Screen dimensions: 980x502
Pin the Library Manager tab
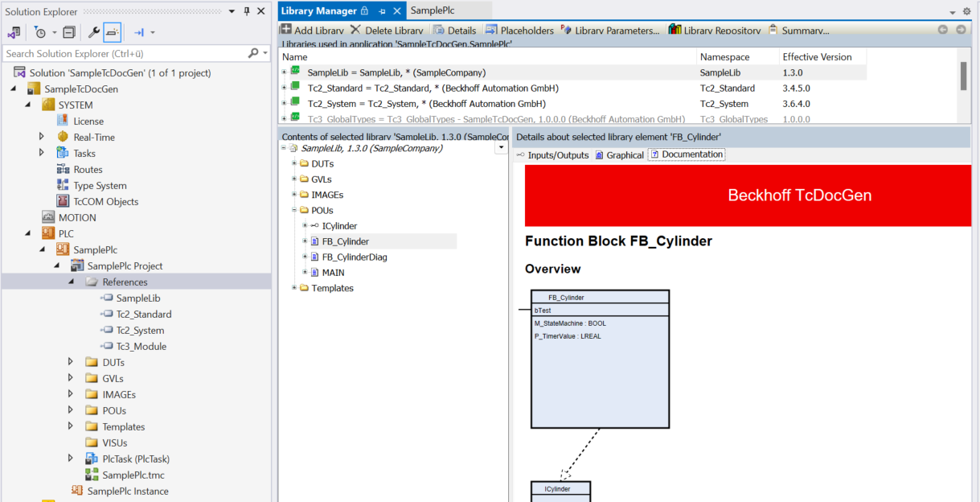(382, 11)
